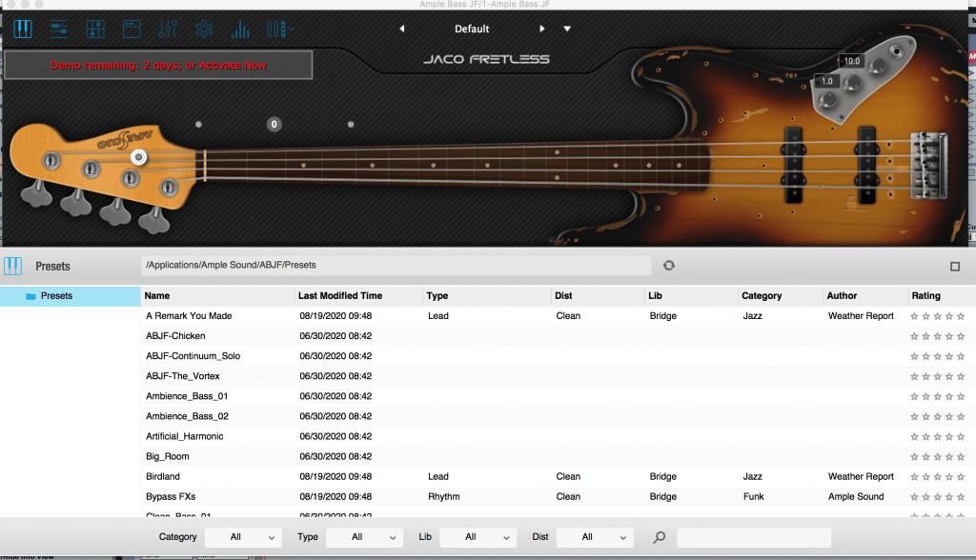The width and height of the screenshot is (976, 560).
Task: Refresh the preset list
Action: [668, 265]
